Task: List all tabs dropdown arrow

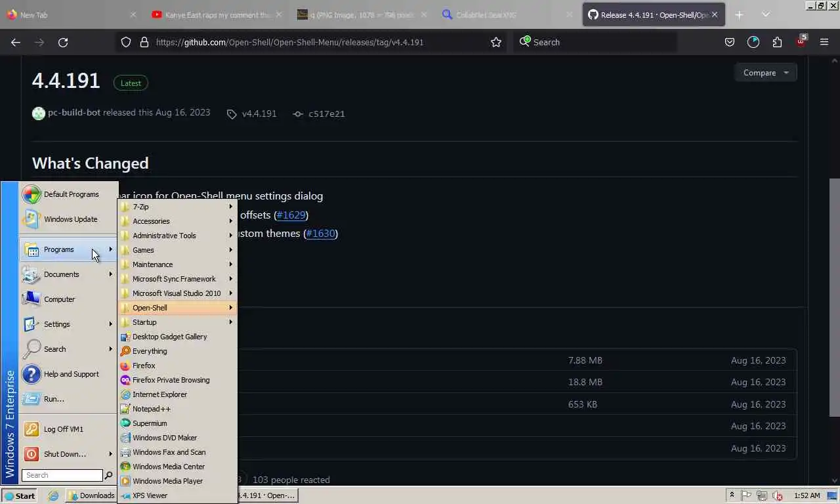Action: click(x=765, y=14)
